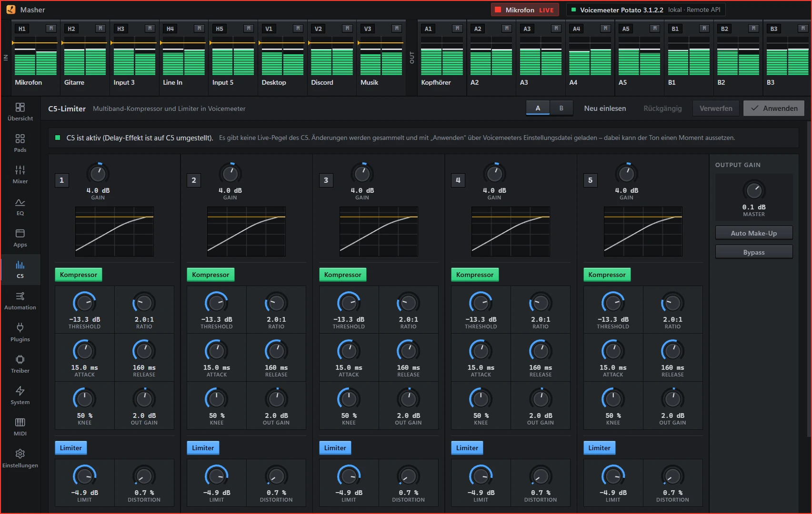
Task: Select the band 4 number badge
Action: (x=458, y=180)
